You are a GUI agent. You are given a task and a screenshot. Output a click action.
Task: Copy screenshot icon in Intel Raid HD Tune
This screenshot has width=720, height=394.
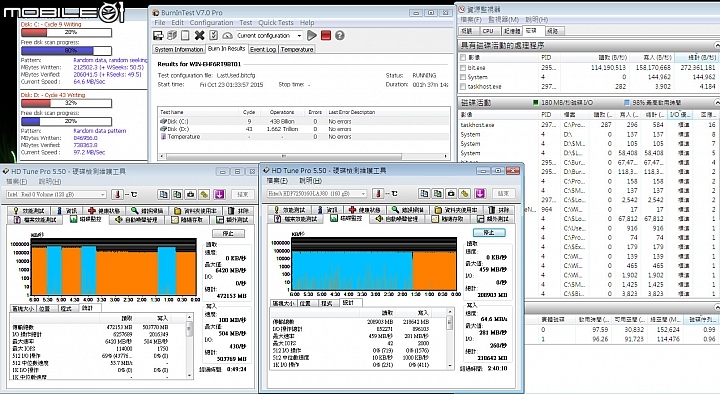point(177,194)
